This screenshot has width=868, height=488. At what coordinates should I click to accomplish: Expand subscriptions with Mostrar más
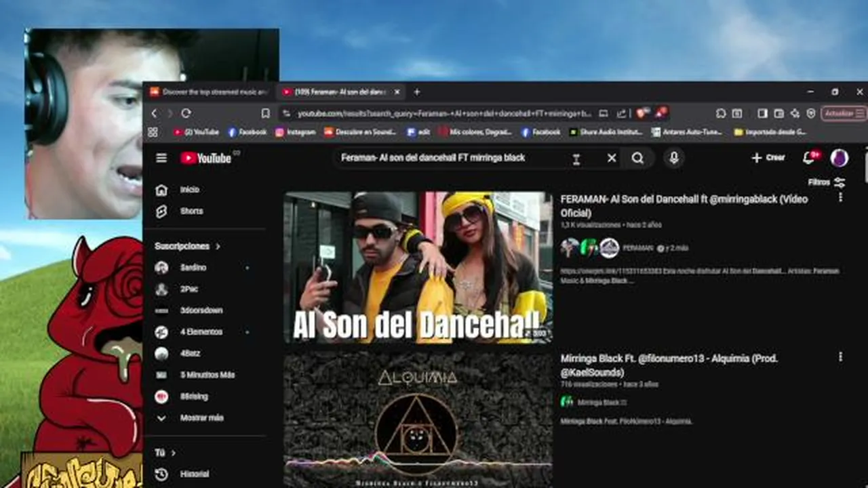201,418
